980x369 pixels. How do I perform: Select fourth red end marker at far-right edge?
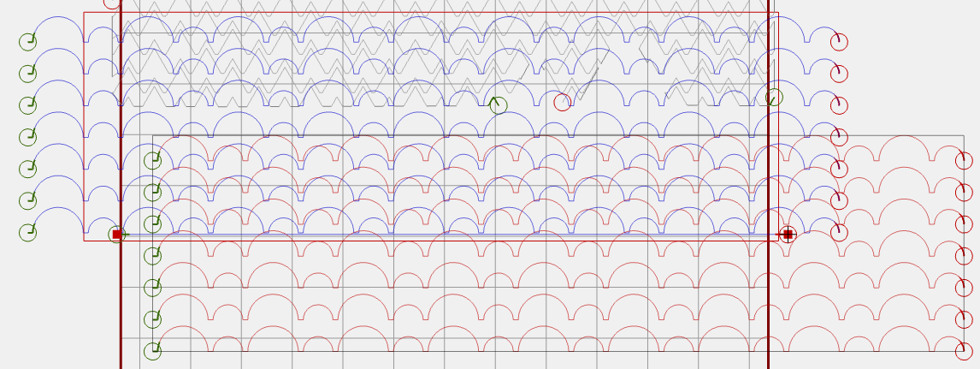point(964,256)
